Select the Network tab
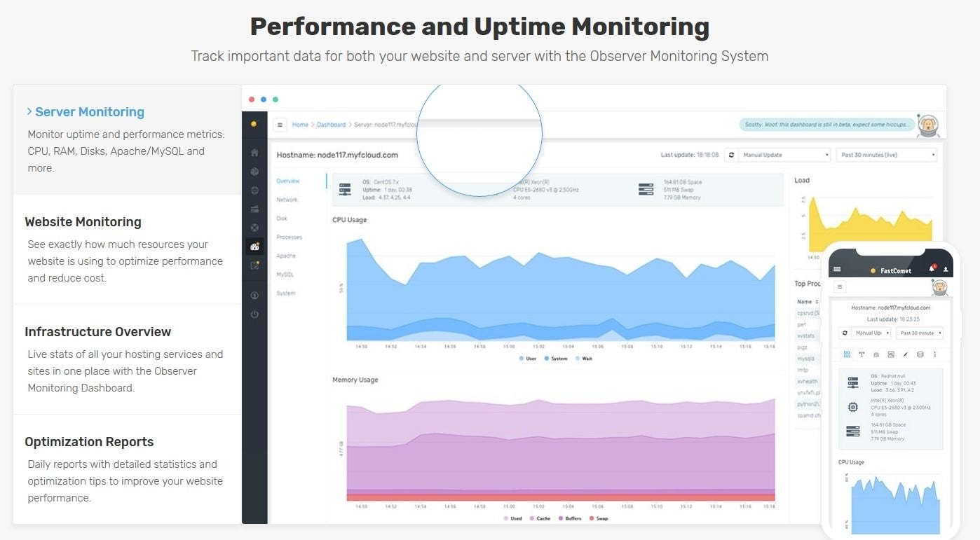The image size is (980, 540). pyautogui.click(x=287, y=200)
